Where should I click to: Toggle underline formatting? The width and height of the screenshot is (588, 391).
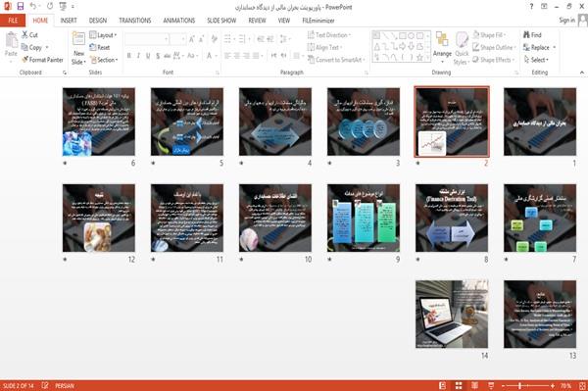point(148,56)
